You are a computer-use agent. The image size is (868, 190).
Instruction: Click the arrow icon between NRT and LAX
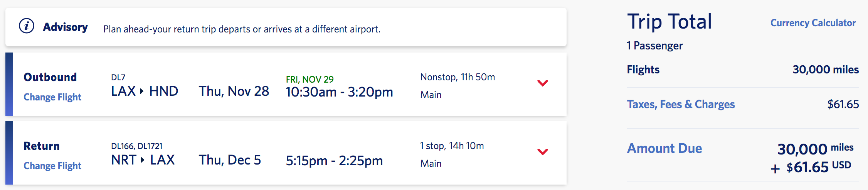coord(142,160)
